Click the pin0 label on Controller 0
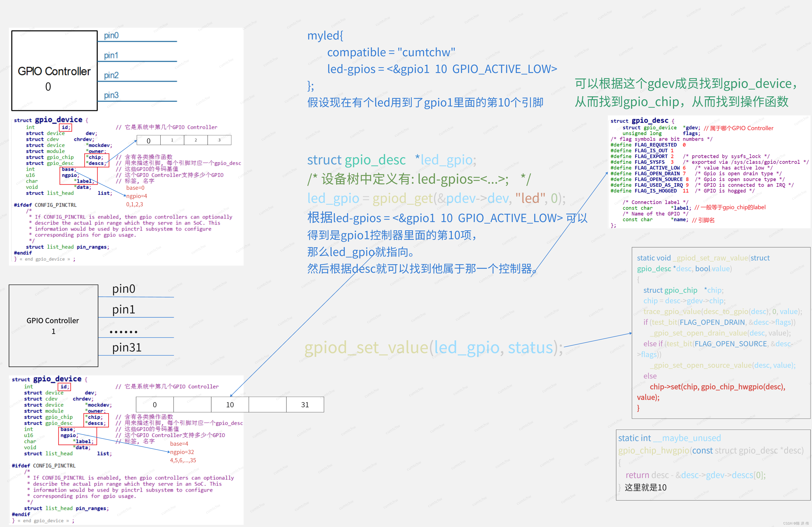Viewport: 812px width, 527px height. 111,35
